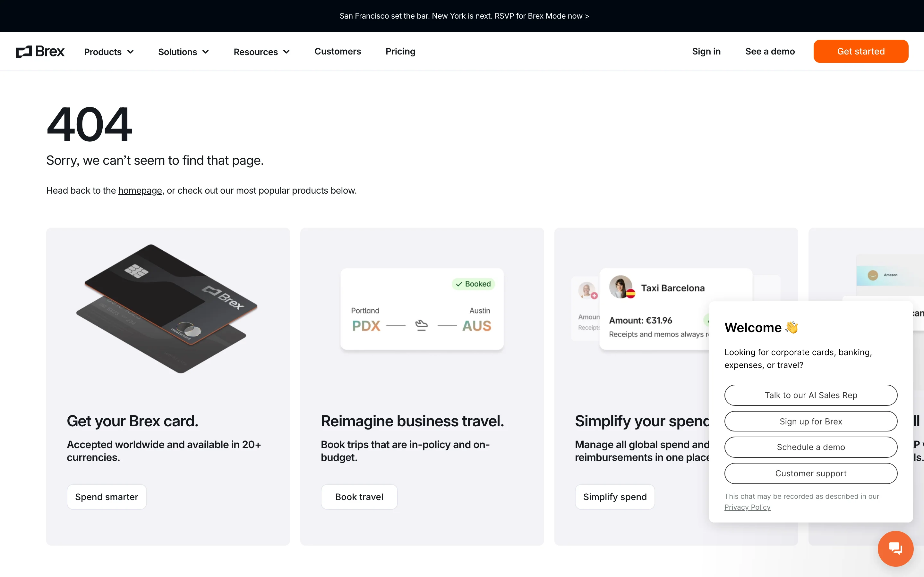Image resolution: width=924 pixels, height=577 pixels.
Task: Open the RSVP for Brex Mode banner
Action: (464, 16)
